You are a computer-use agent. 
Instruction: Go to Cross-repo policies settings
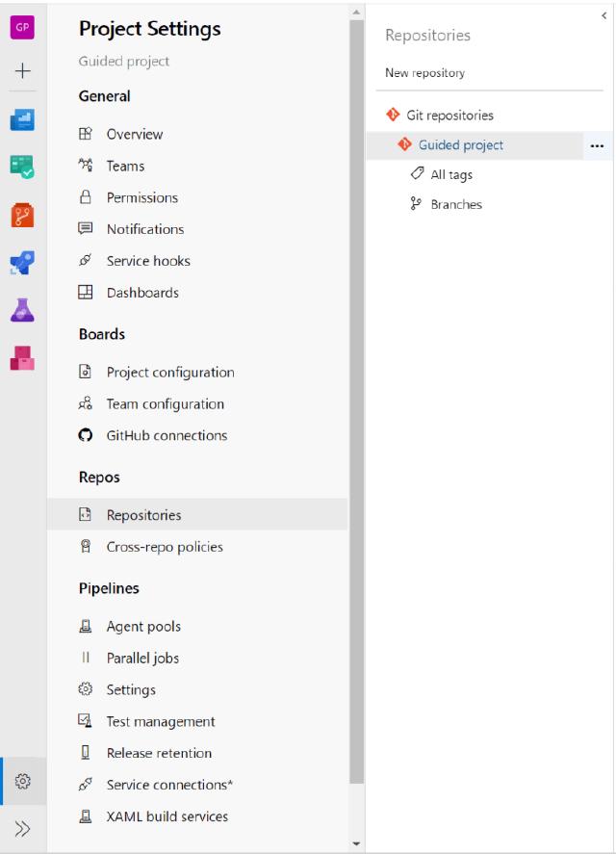coord(164,547)
